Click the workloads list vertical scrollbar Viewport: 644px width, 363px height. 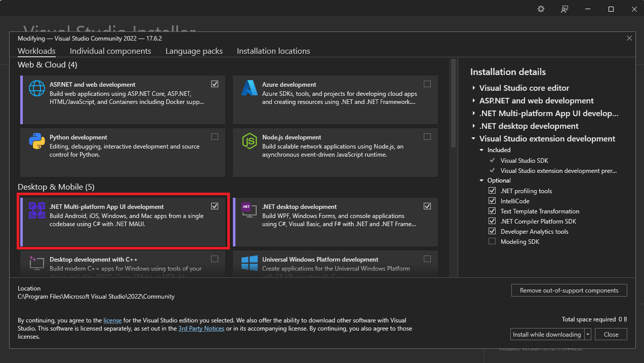tap(453, 103)
